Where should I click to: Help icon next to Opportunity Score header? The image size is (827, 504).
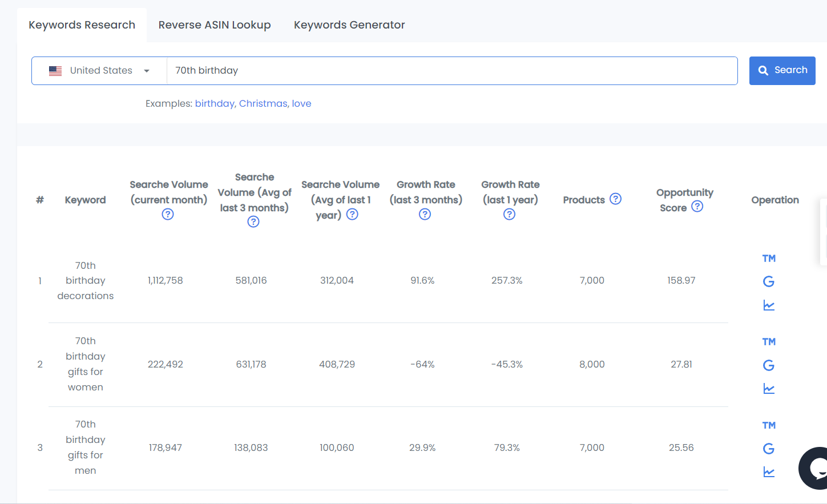[x=697, y=206]
